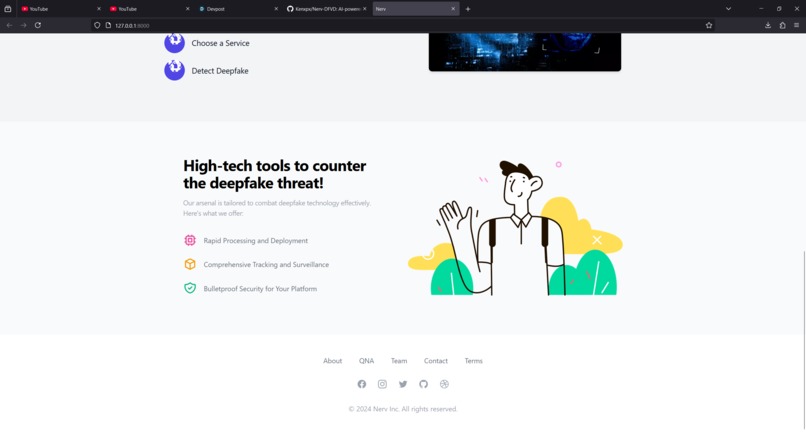The width and height of the screenshot is (806, 434).
Task: Click Comprehensive Tracking and Surveillance text
Action: (266, 264)
